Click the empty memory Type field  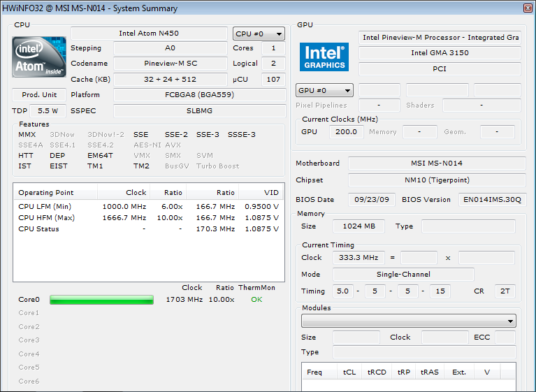[468, 226]
